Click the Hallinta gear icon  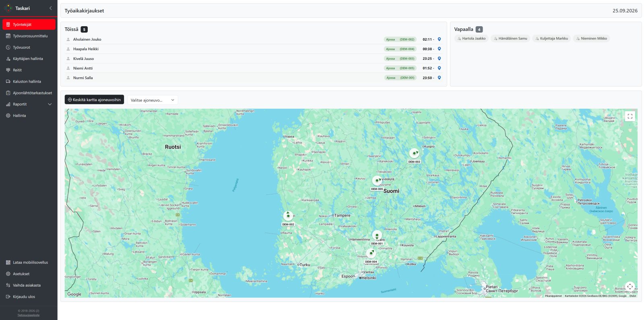[8, 116]
